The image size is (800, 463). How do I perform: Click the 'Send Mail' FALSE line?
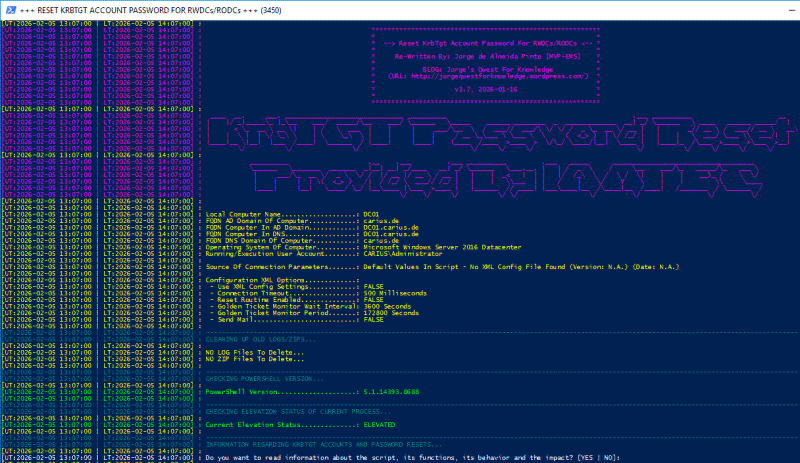tap(290, 320)
